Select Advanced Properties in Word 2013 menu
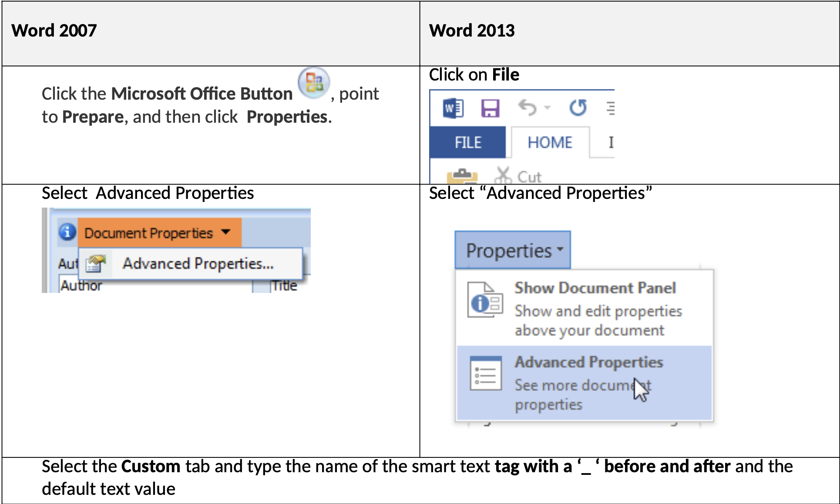840x504 pixels. (x=584, y=383)
